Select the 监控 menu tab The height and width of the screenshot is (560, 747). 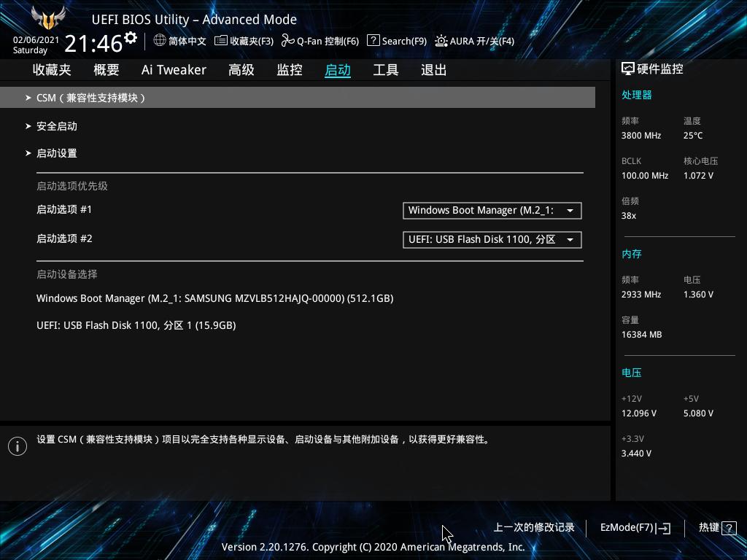tap(289, 69)
